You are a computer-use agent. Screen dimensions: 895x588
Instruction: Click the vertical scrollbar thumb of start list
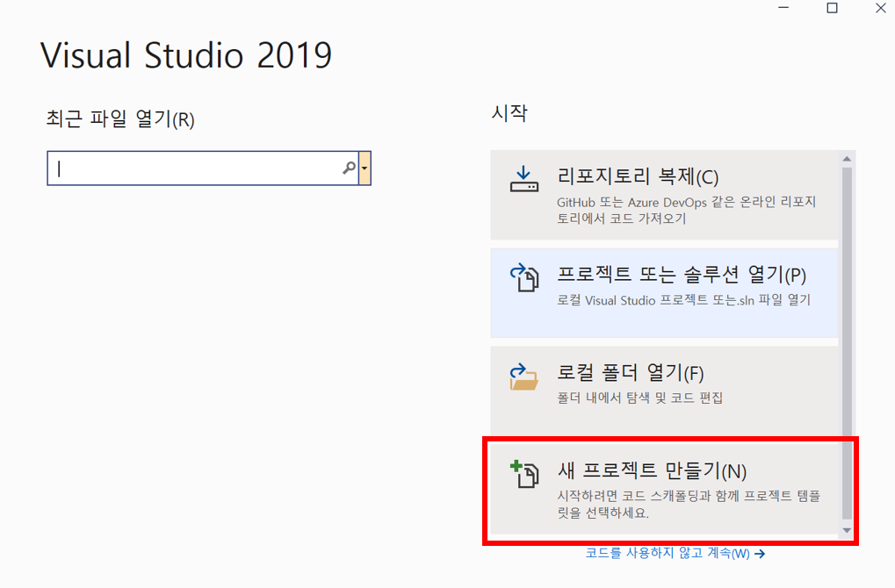(x=847, y=343)
